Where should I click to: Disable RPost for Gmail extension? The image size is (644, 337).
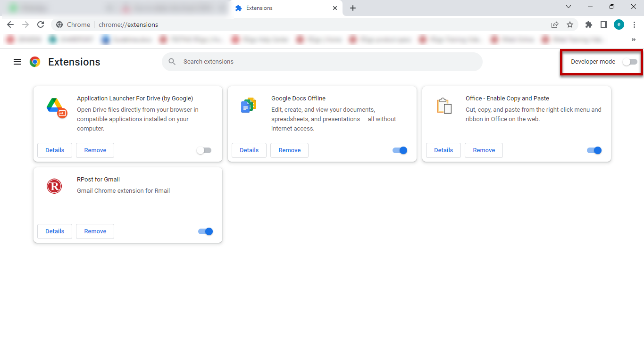point(205,231)
